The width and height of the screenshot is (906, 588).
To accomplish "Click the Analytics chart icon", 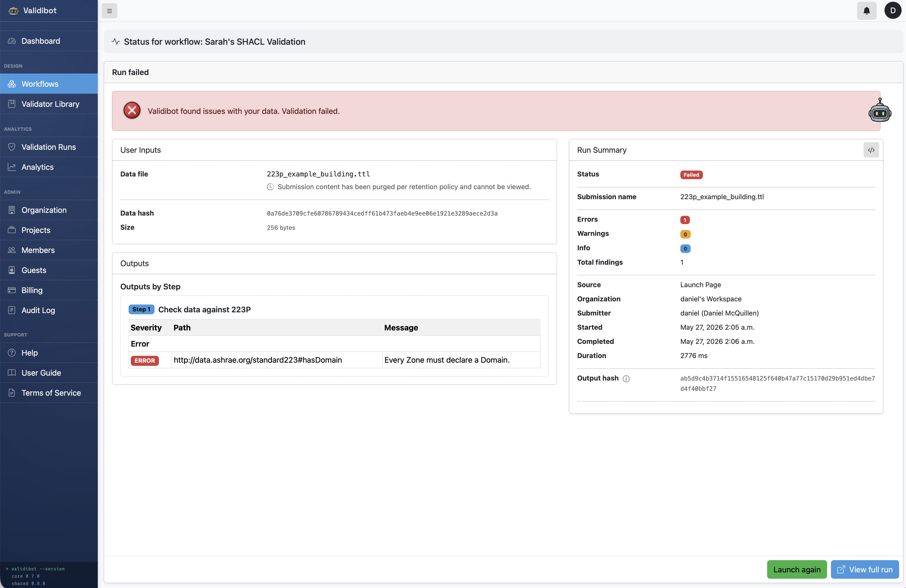I will click(12, 167).
